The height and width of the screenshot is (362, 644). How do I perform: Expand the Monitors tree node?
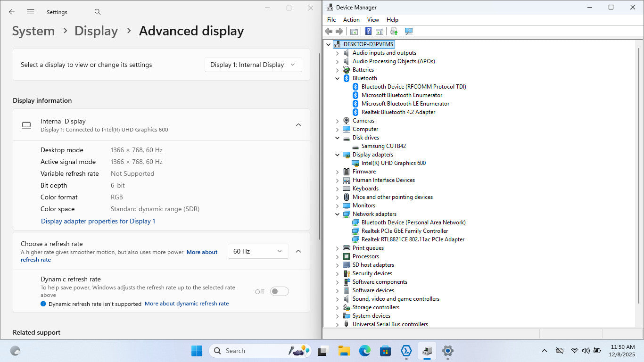point(337,206)
